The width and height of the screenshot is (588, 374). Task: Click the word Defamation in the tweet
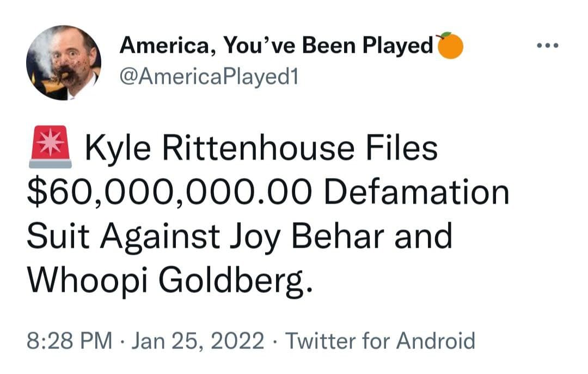point(419,193)
